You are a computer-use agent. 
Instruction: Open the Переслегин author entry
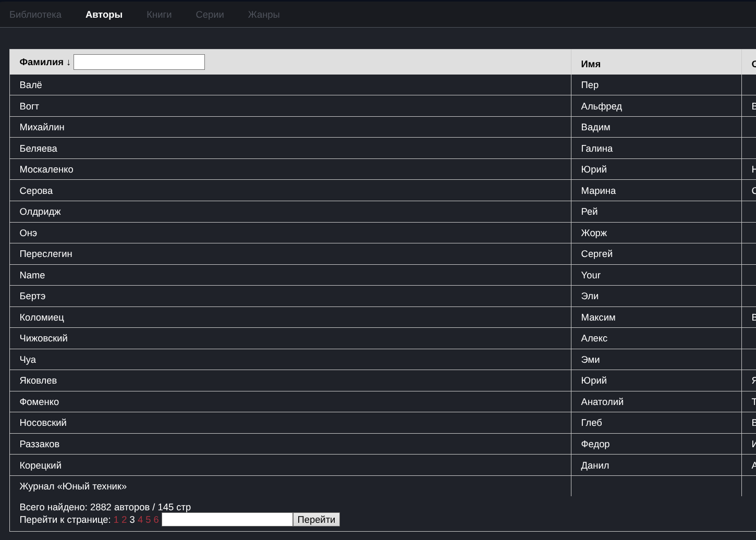point(46,254)
